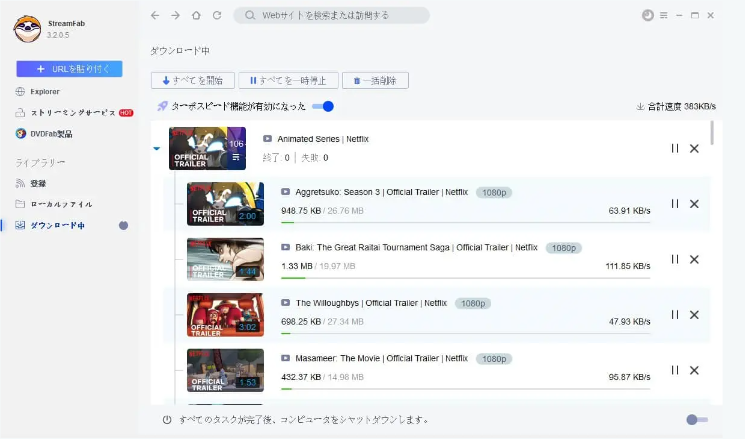The image size is (745, 439).
Task: Cancel the Masameer movie download
Action: 694,370
